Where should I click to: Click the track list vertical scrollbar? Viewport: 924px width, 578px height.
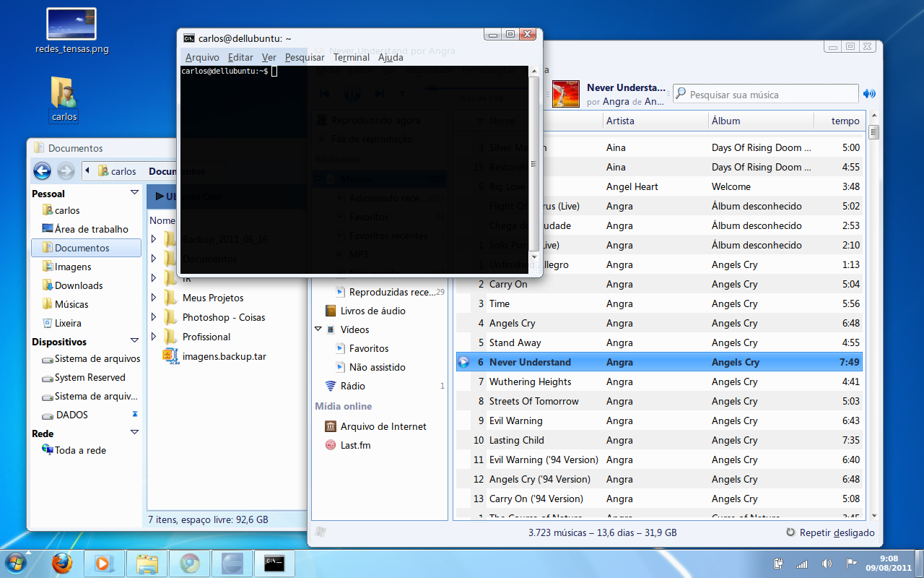874,314
